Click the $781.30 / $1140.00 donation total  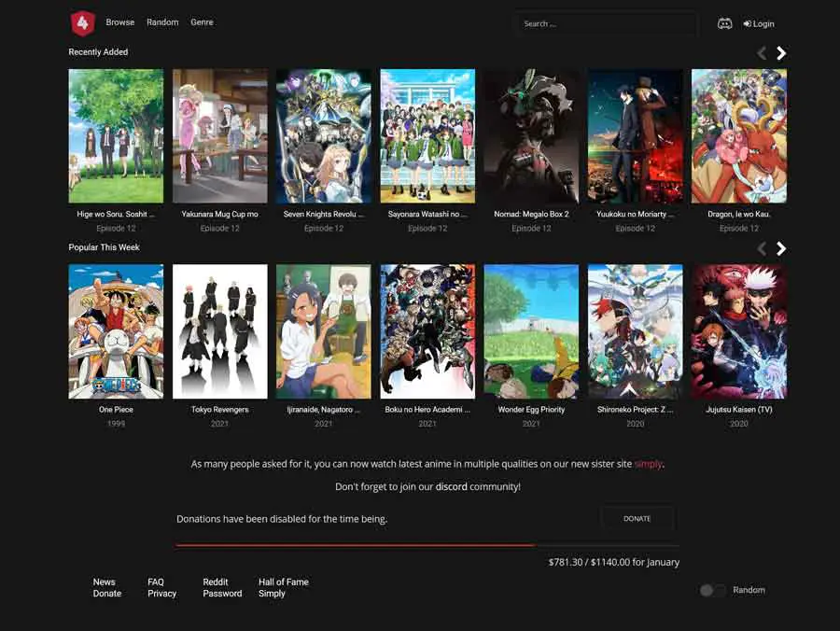tap(614, 563)
